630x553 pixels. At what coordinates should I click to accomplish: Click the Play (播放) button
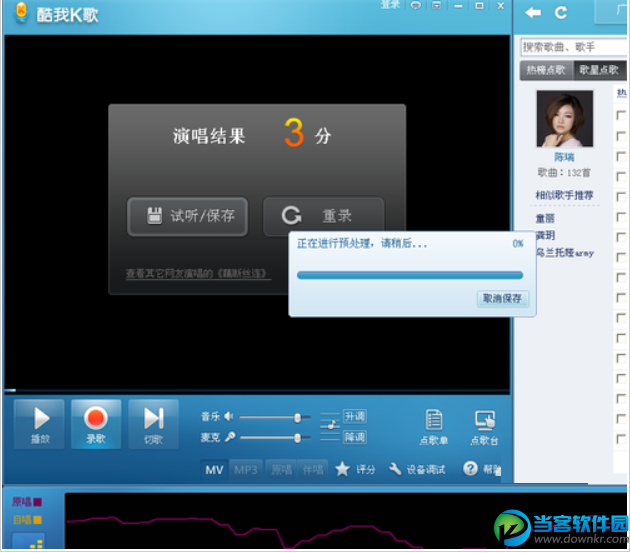[39, 424]
